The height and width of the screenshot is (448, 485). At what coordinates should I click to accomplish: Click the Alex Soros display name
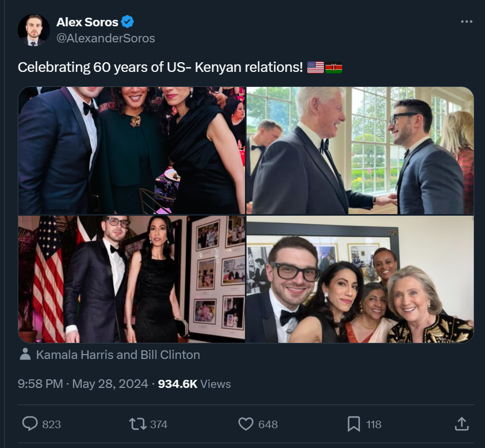pos(87,22)
